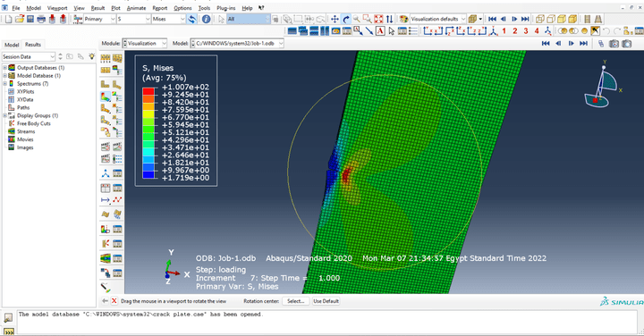
Task: Skip to last frame in animation controls
Action: pyautogui.click(x=525, y=19)
